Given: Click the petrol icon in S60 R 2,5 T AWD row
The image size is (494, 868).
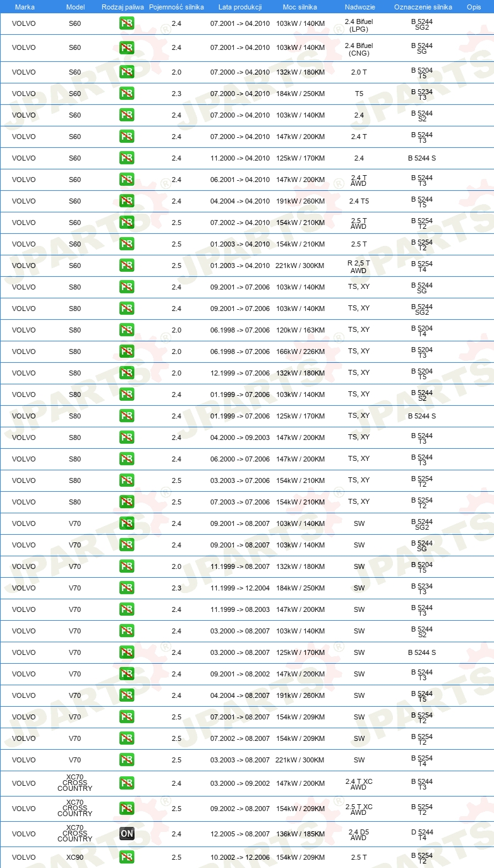Looking at the screenshot, I should point(127,266).
